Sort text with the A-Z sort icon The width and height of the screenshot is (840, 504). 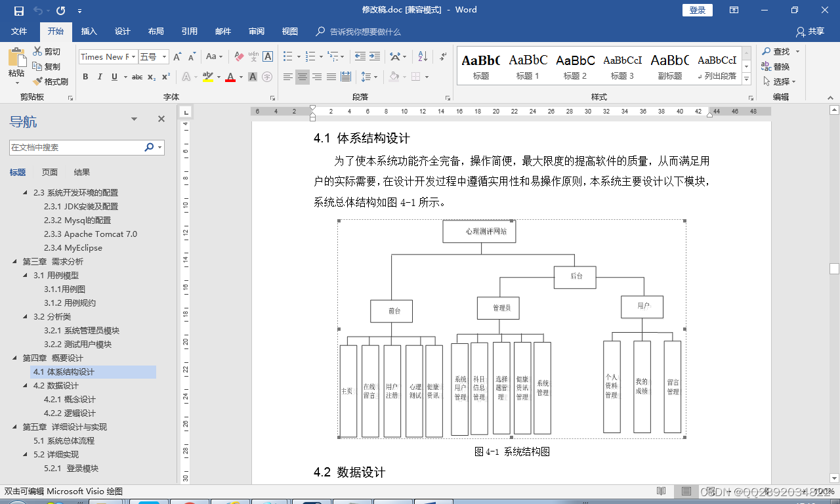click(423, 56)
